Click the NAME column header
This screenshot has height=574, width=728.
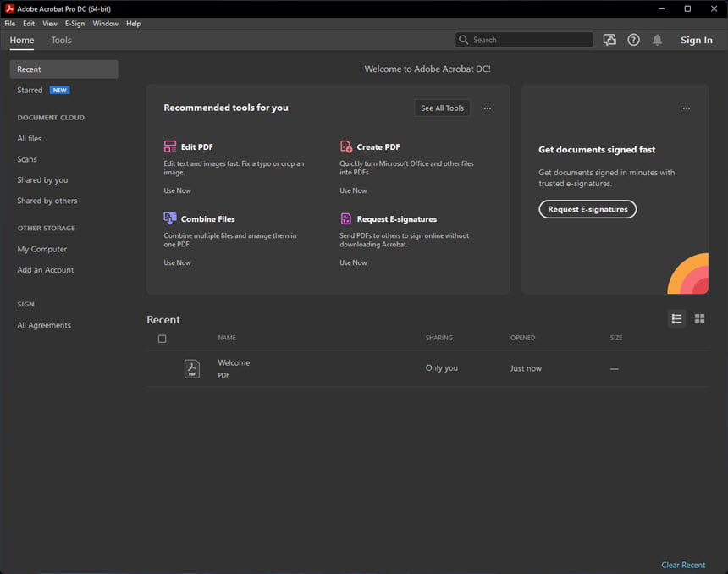[x=227, y=338]
